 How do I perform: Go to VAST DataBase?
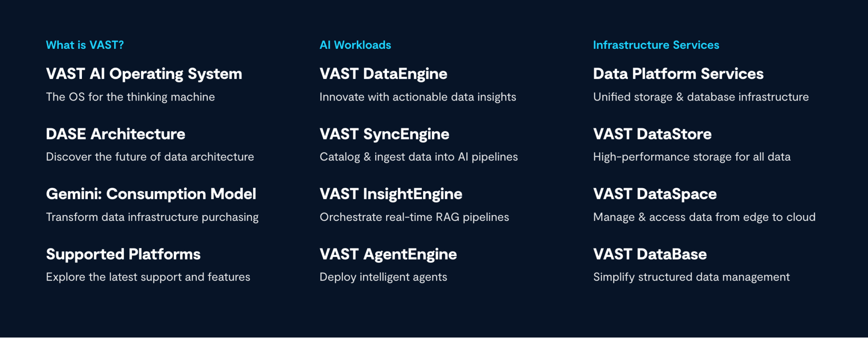click(x=650, y=254)
